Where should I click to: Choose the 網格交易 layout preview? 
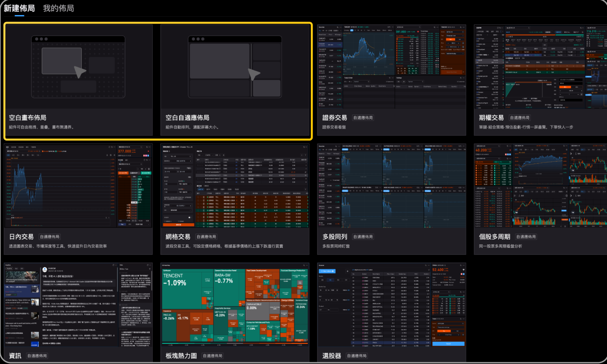pos(235,186)
